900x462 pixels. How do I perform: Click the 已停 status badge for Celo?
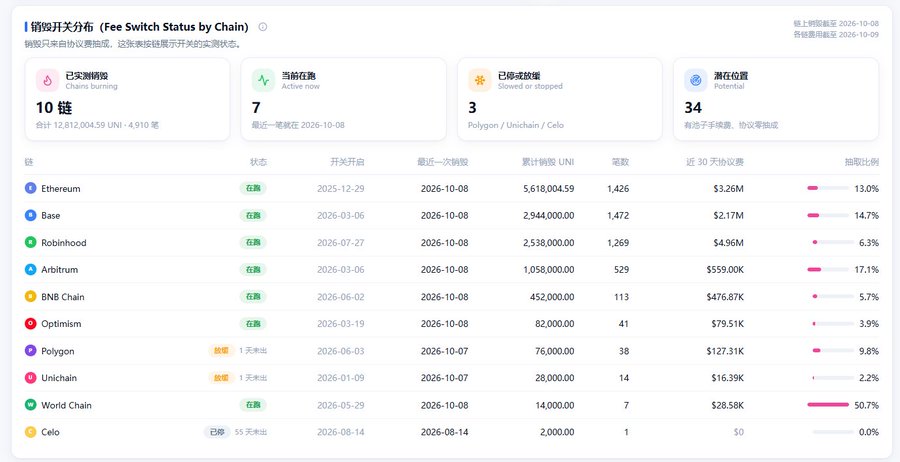coord(217,432)
